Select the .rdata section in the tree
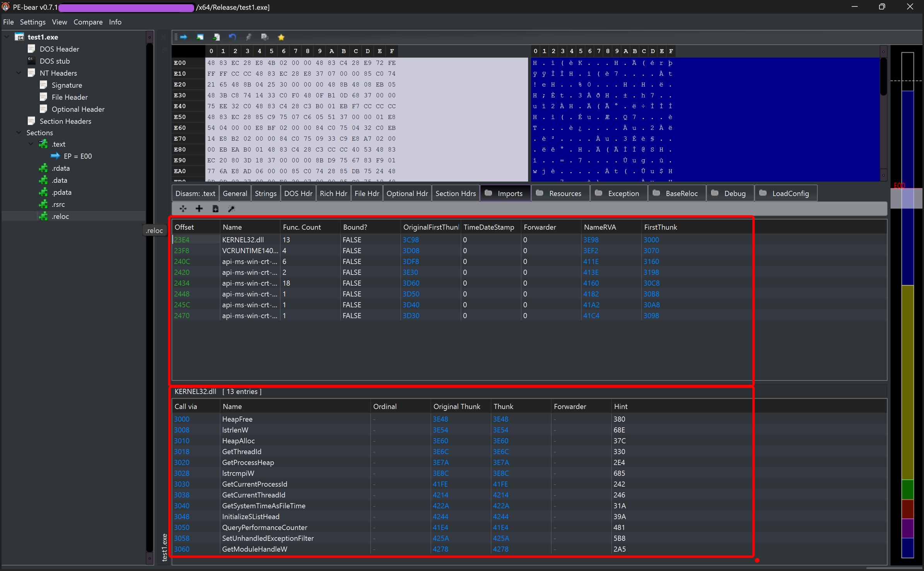The height and width of the screenshot is (571, 924). tap(61, 168)
